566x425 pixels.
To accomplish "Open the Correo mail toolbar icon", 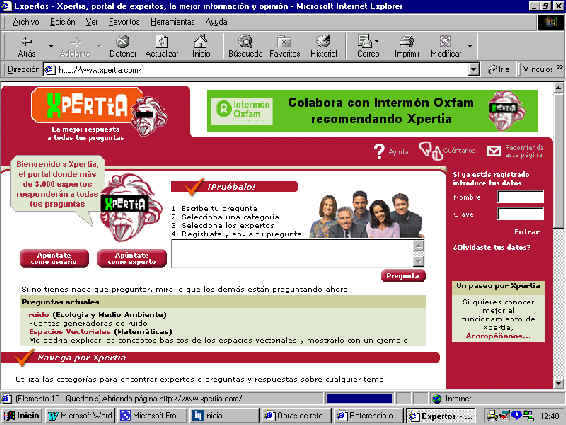I will (366, 41).
